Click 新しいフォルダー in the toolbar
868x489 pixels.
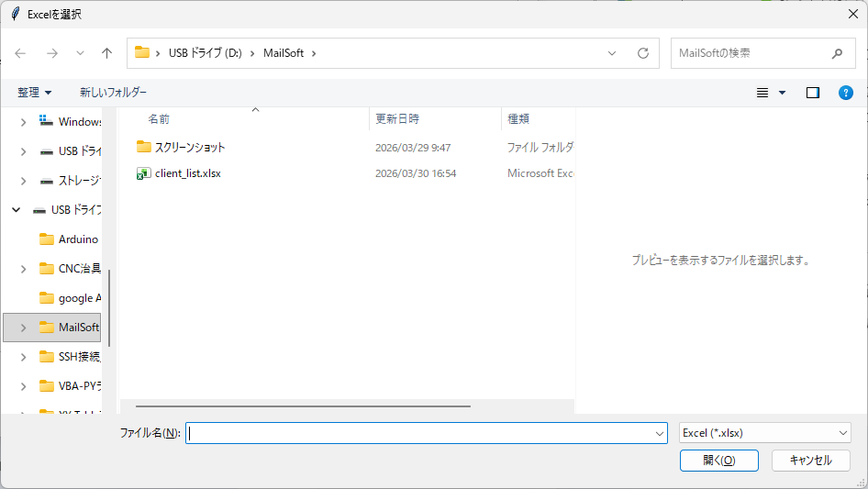click(x=113, y=93)
